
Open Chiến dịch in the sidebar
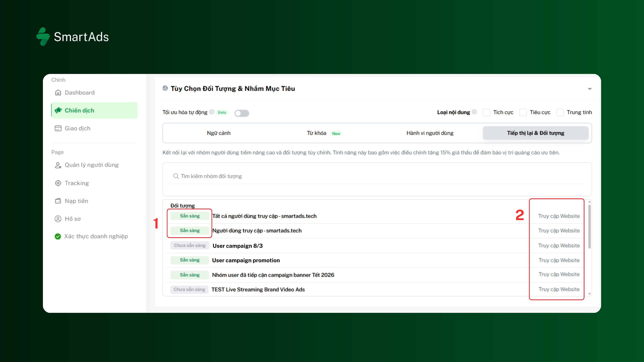coord(94,110)
